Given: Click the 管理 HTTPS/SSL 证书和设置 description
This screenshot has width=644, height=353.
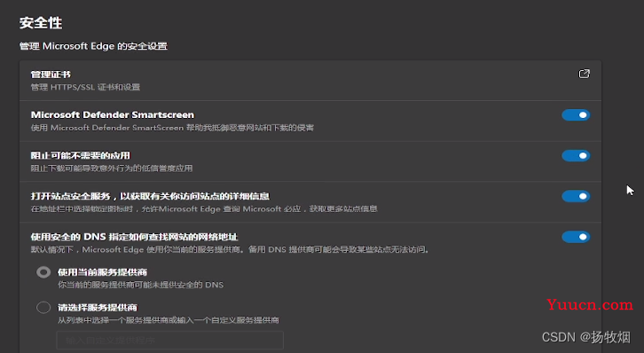Looking at the screenshot, I should (85, 87).
